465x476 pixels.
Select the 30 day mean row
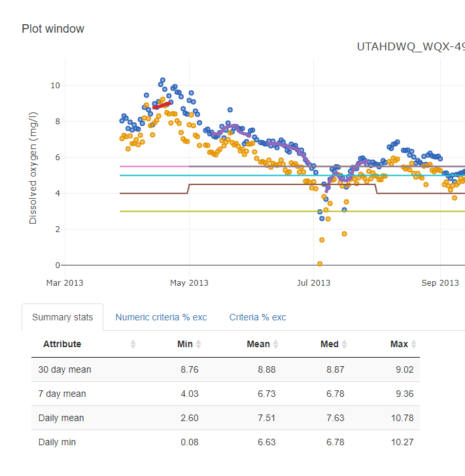(225, 369)
